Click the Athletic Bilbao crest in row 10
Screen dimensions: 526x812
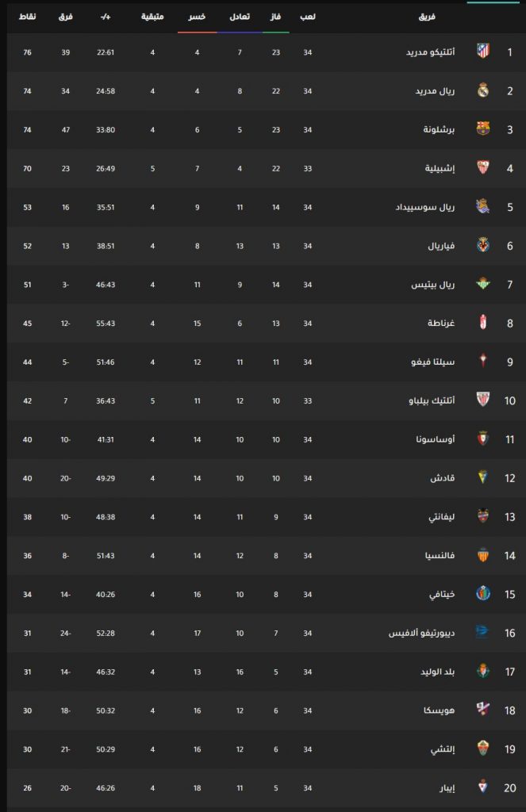coord(483,400)
